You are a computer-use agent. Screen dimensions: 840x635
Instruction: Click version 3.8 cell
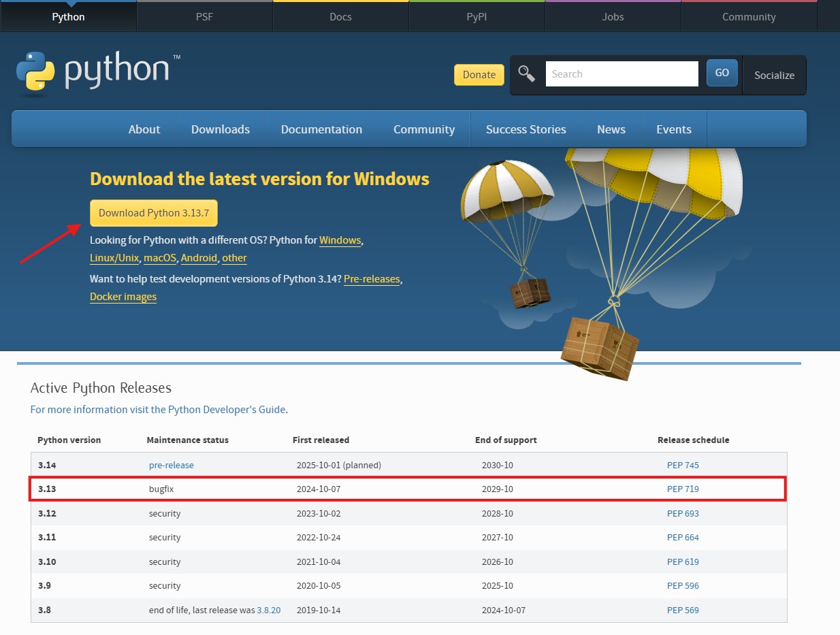tap(44, 610)
